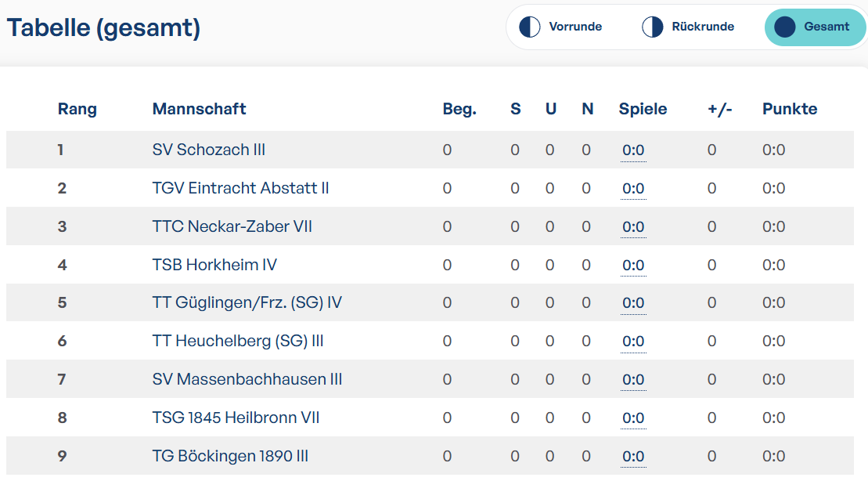This screenshot has height=481, width=868.
Task: Select TSB Horkheim IV team
Action: pos(214,264)
